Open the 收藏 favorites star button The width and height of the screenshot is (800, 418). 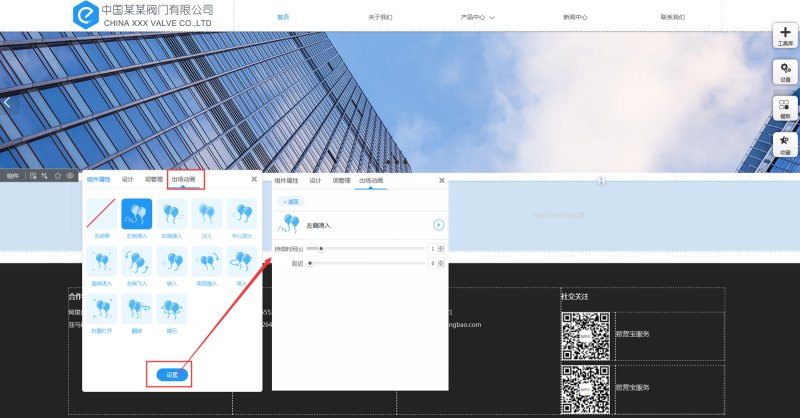coord(785,145)
